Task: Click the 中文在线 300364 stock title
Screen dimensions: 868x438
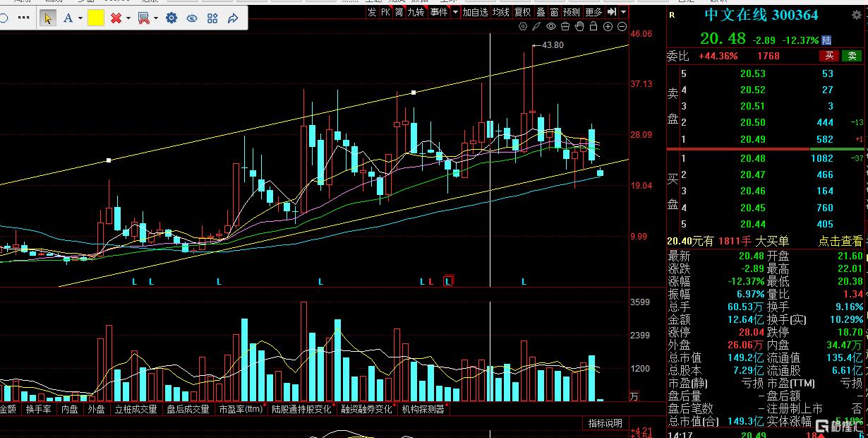Action: pos(761,14)
